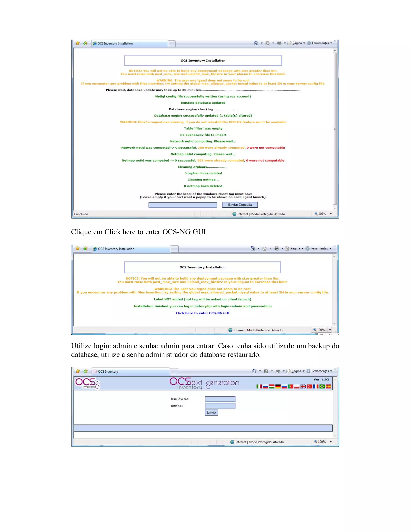The height and width of the screenshot is (532, 411).
Task: Select the Spanish flag language
Action: (x=329, y=386)
